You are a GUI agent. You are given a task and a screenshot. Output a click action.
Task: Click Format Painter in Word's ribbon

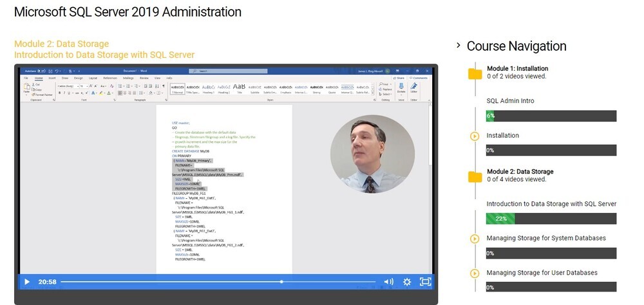43,95
